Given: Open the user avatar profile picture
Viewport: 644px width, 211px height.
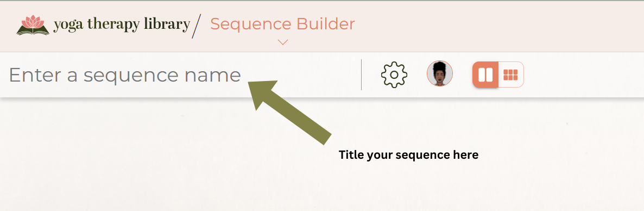Looking at the screenshot, I should (439, 73).
